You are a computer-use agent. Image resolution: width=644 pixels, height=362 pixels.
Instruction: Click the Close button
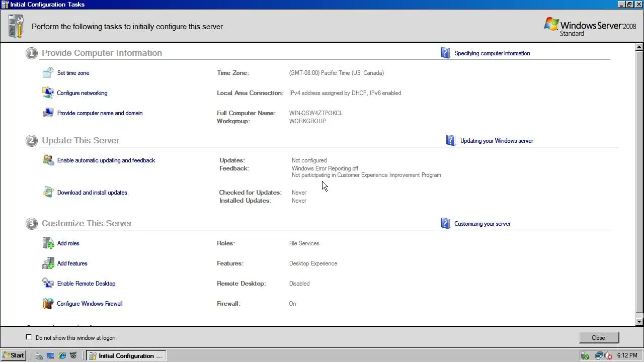598,338
